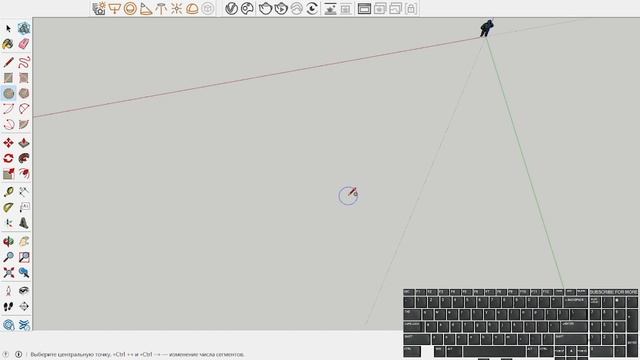Choose the filled Pie tool

(x=24, y=124)
